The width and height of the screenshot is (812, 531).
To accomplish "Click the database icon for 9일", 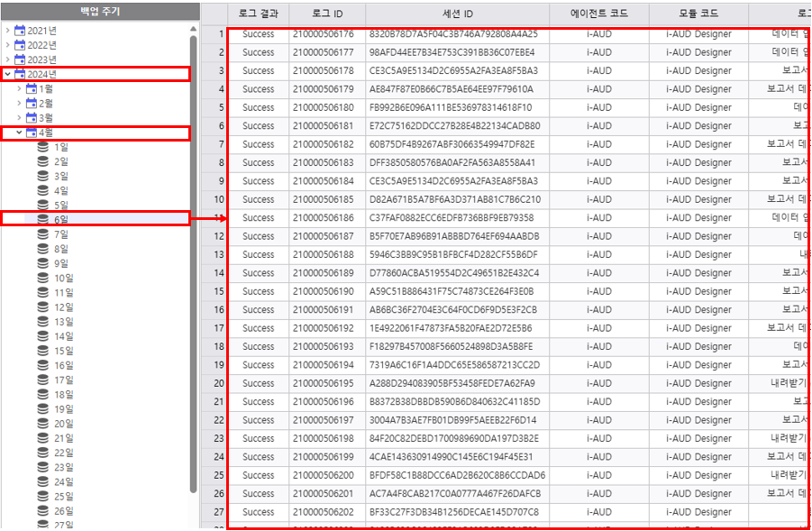I will click(x=43, y=263).
